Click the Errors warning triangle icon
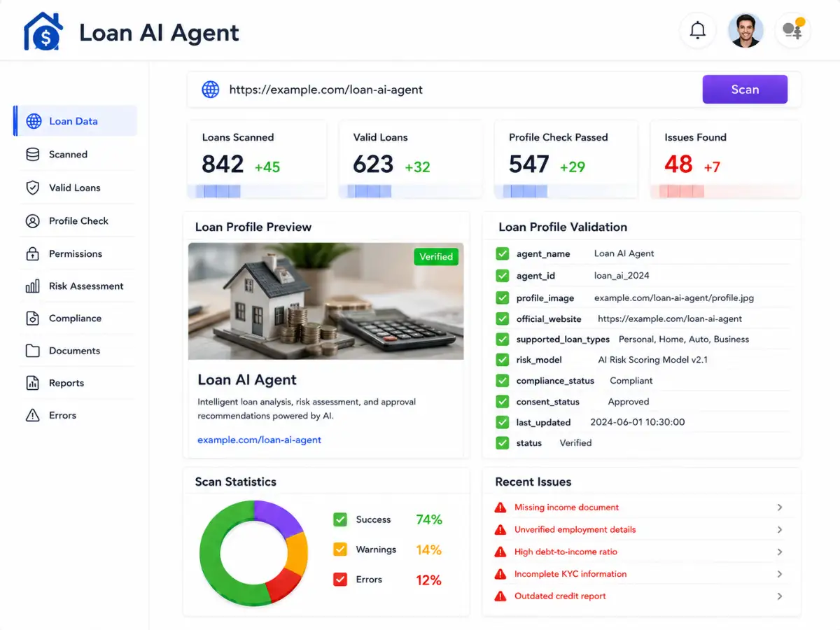 pyautogui.click(x=33, y=415)
